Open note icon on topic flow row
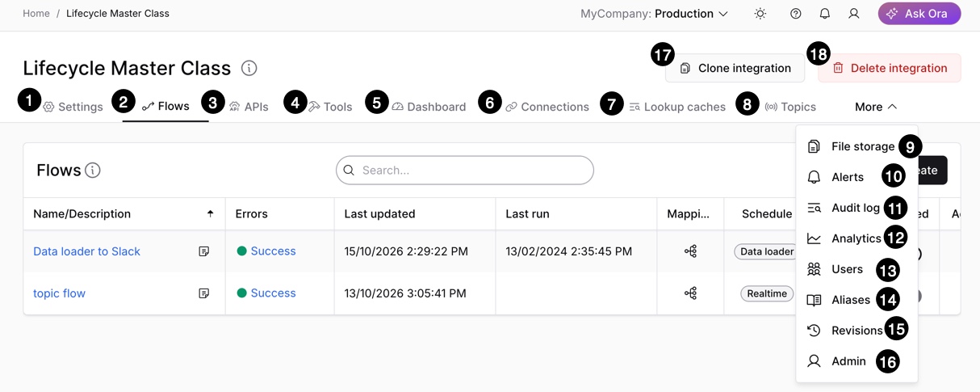980x392 pixels. (x=204, y=293)
